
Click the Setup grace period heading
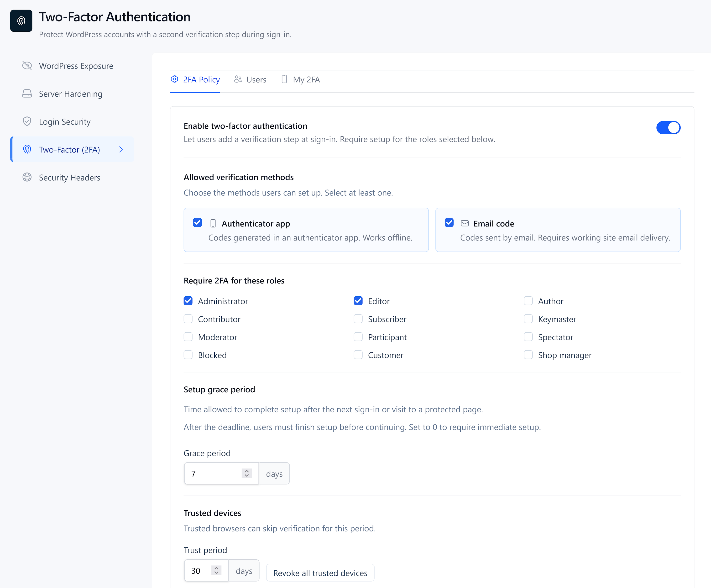tap(220, 389)
